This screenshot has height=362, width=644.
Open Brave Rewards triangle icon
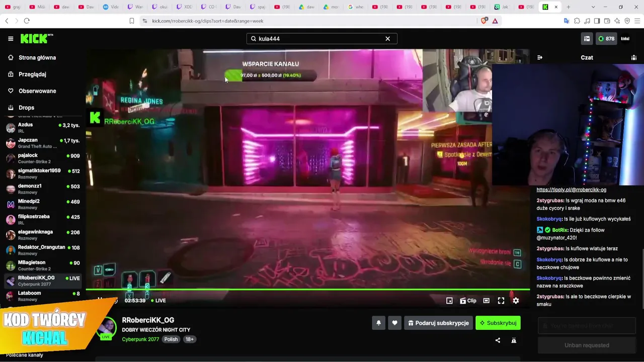(x=495, y=21)
